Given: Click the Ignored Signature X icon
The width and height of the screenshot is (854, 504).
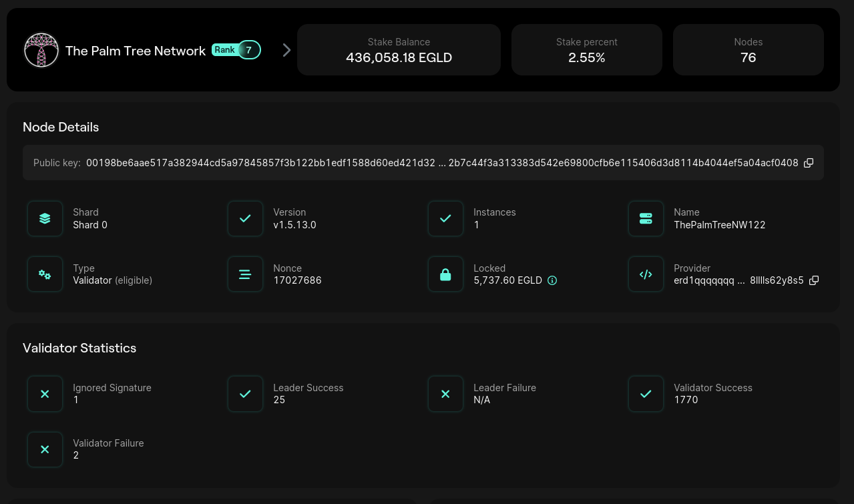Looking at the screenshot, I should [x=45, y=394].
